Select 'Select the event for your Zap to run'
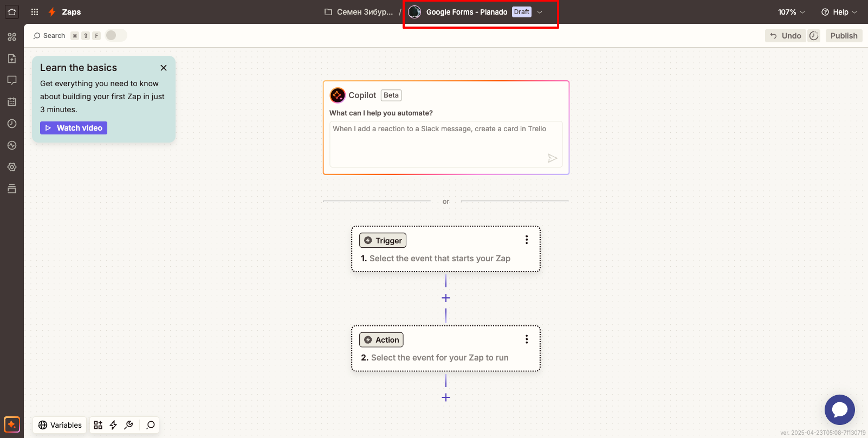 440,358
